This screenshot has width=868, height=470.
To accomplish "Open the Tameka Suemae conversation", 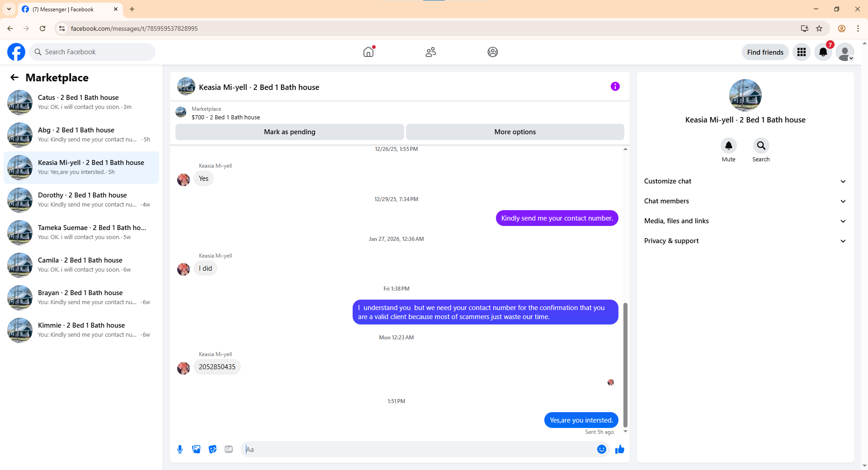I will 81,233.
